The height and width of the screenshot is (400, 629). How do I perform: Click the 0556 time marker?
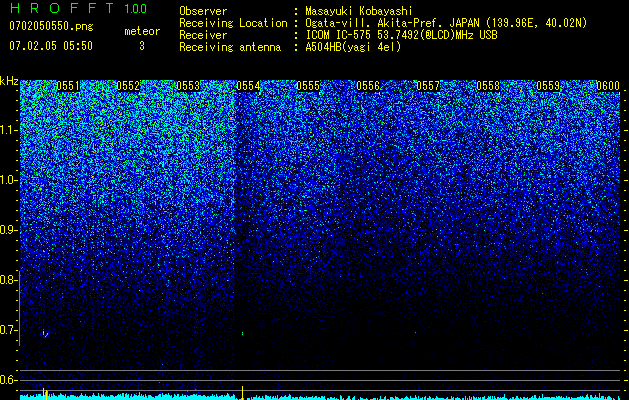(x=368, y=86)
